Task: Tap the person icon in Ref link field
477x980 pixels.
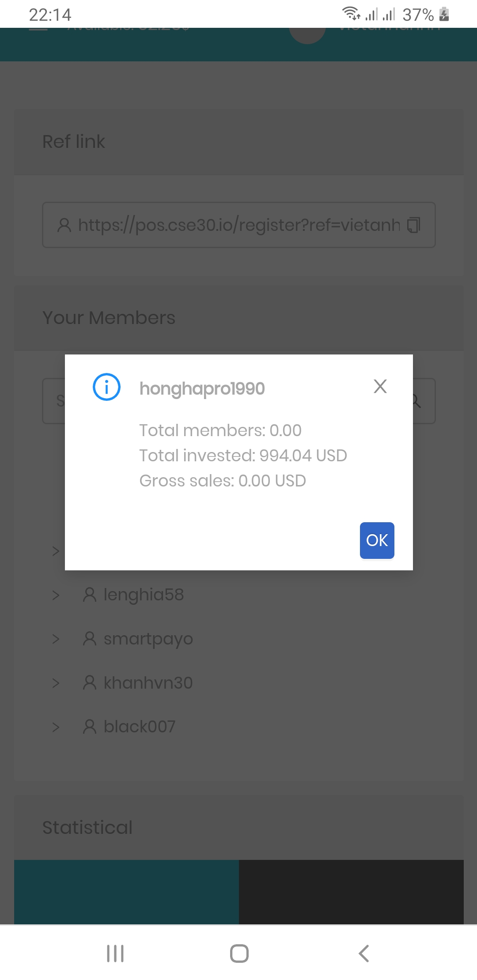Action: pyautogui.click(x=64, y=225)
